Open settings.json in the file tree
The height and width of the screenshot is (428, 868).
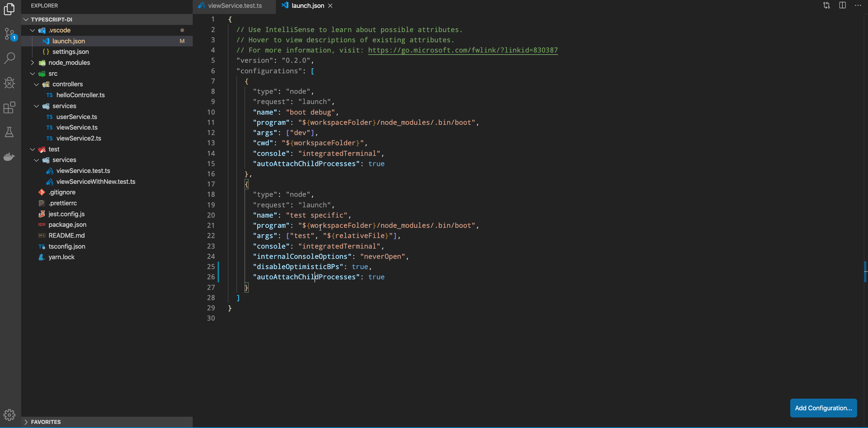[x=107, y=52]
